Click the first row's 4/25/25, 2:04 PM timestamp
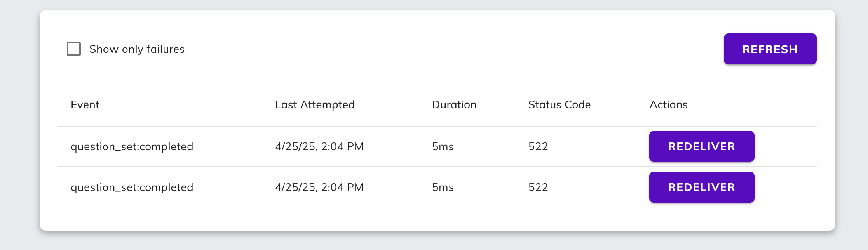 point(319,147)
